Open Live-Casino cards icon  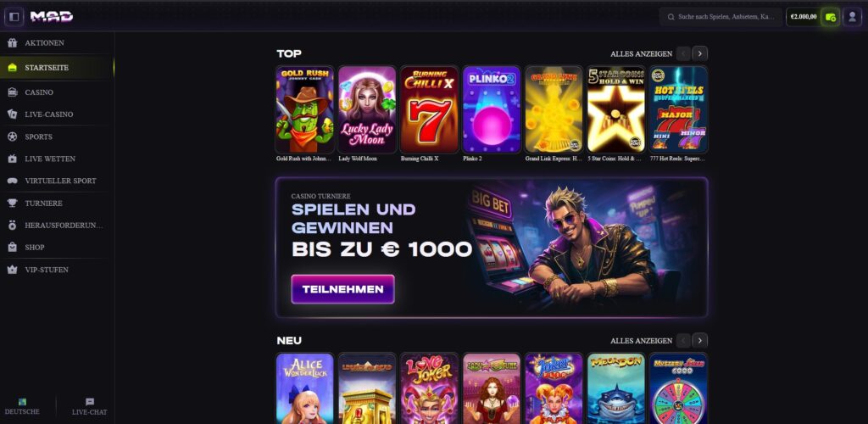[x=12, y=114]
